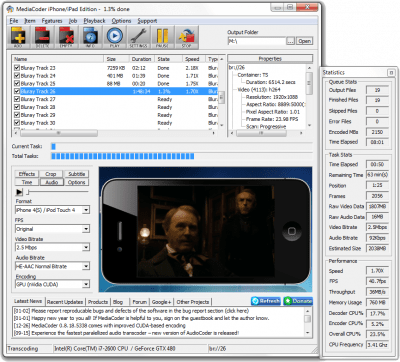Click the Add file toolbar icon
The image size is (400, 362).
point(19,37)
